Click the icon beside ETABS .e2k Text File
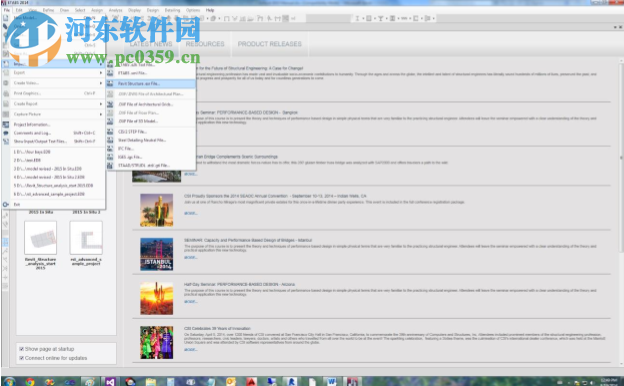This screenshot has width=624, height=386. [x=110, y=64]
